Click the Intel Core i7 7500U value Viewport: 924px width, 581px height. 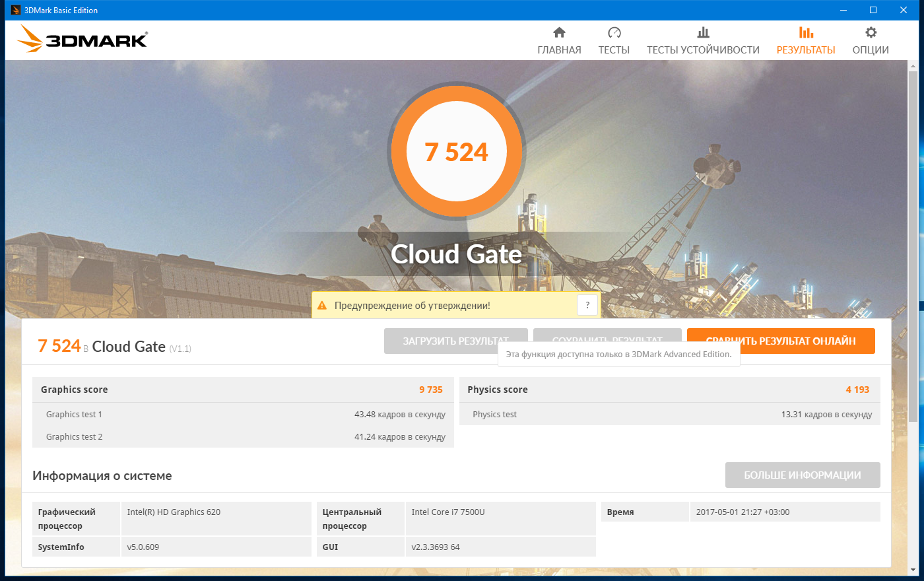[448, 512]
